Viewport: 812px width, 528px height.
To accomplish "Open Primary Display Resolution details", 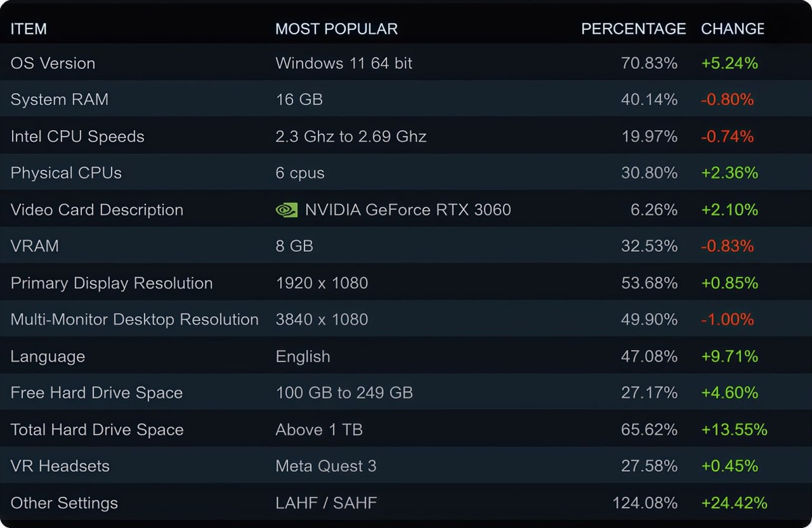I will click(x=112, y=283).
